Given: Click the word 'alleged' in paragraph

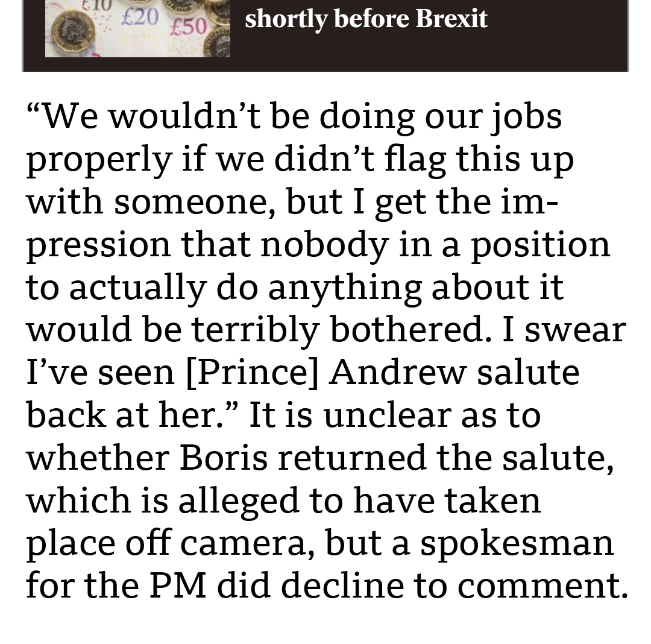Looking at the screenshot, I should coord(239,501).
